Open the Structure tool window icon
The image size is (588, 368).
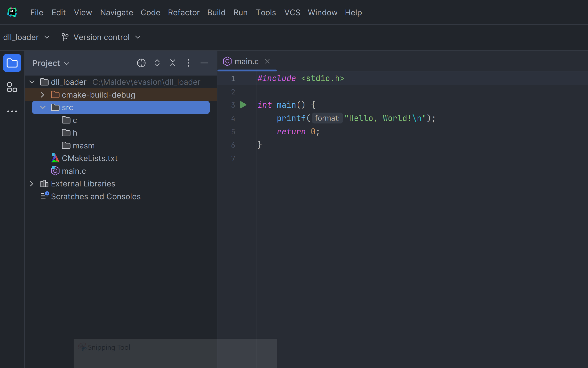tap(12, 87)
